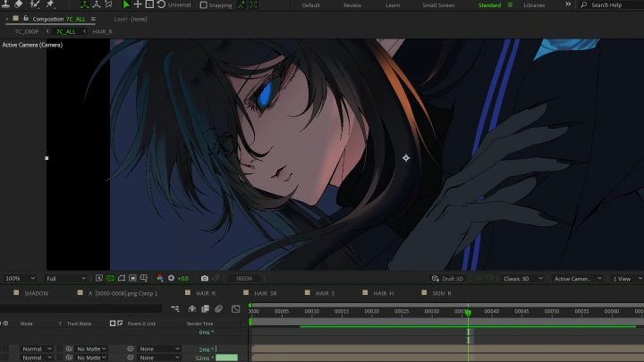Open grid and guide options icon
This screenshot has width=644, height=362.
[x=144, y=278]
